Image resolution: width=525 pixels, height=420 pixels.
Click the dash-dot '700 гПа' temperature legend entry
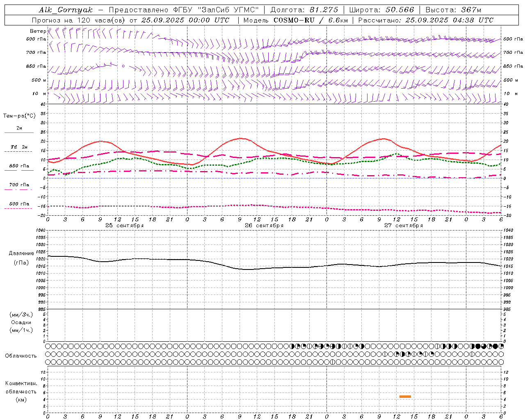point(19,187)
